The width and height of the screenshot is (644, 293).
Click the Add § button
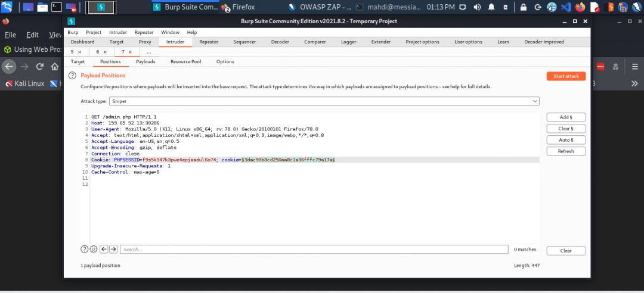click(566, 117)
